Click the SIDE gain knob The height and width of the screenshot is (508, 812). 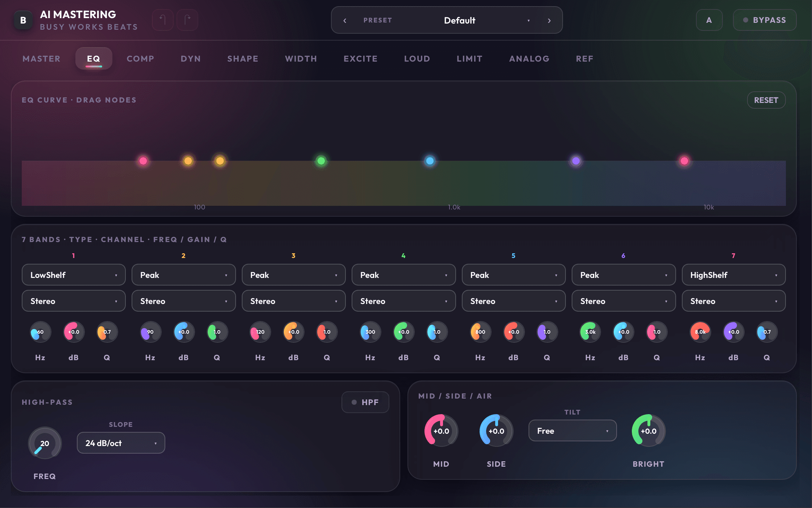[496, 431]
